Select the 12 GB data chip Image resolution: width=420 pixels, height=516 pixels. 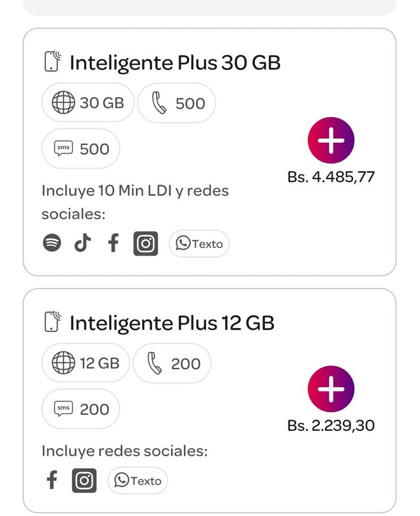point(85,363)
